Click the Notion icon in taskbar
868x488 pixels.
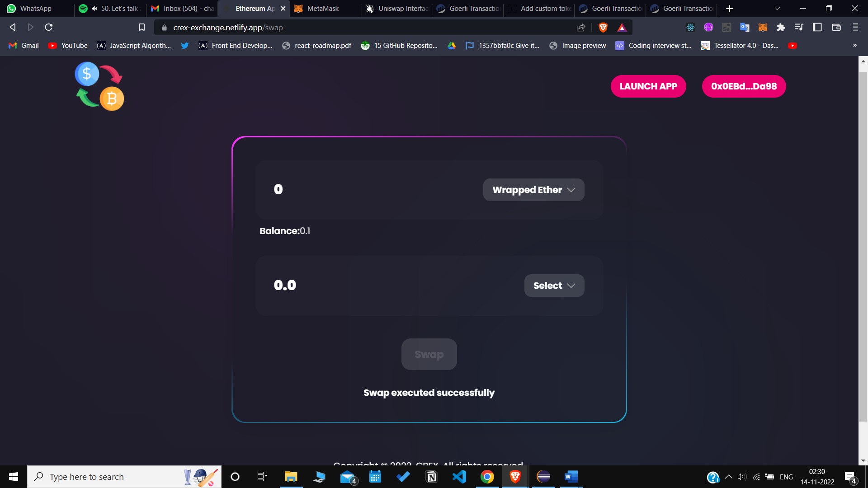click(431, 477)
